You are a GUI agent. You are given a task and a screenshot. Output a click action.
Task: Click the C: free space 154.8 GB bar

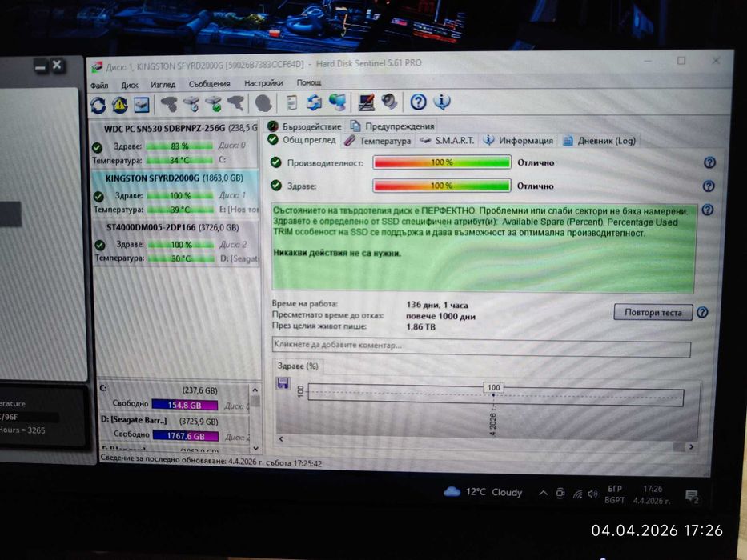[x=184, y=406]
